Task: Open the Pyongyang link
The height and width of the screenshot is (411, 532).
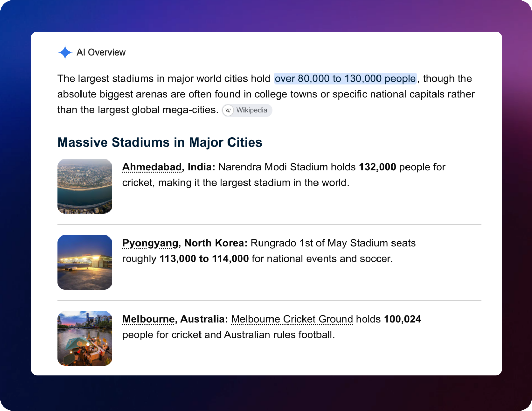Action: (150, 243)
